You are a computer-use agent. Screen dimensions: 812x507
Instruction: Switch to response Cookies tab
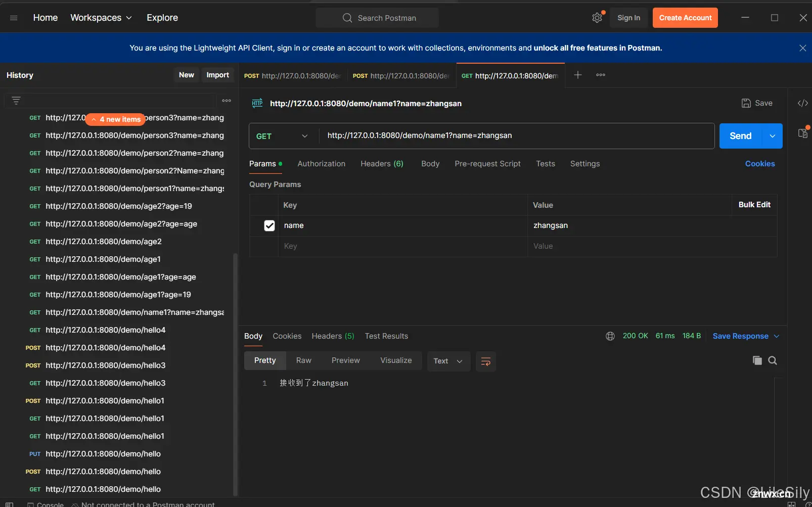(x=287, y=336)
